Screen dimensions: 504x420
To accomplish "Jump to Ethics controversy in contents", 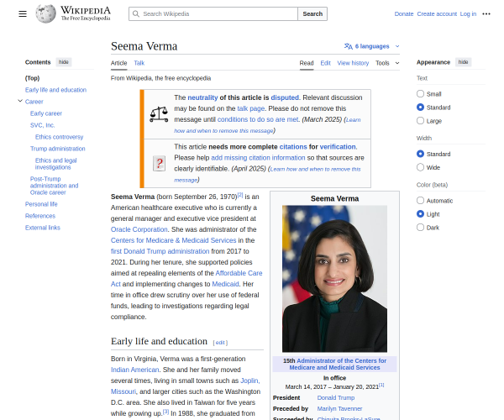I will click(x=59, y=137).
